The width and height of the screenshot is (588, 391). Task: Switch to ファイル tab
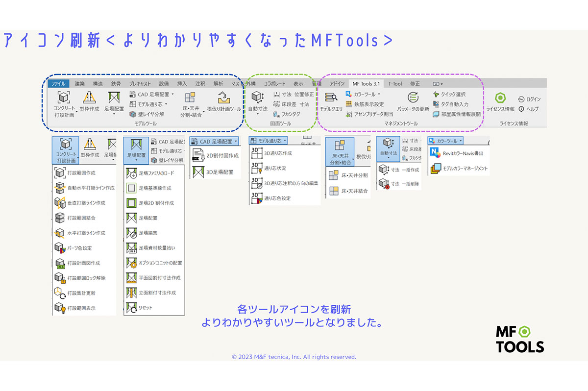(59, 84)
